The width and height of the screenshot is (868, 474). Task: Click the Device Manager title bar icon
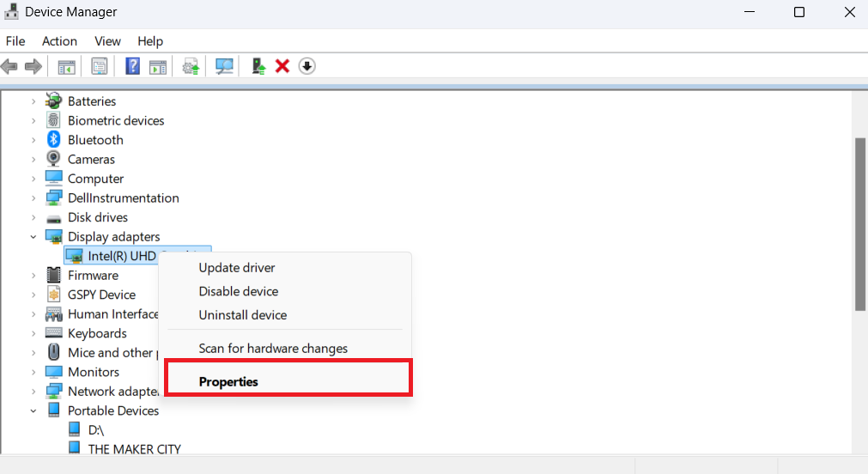(11, 12)
